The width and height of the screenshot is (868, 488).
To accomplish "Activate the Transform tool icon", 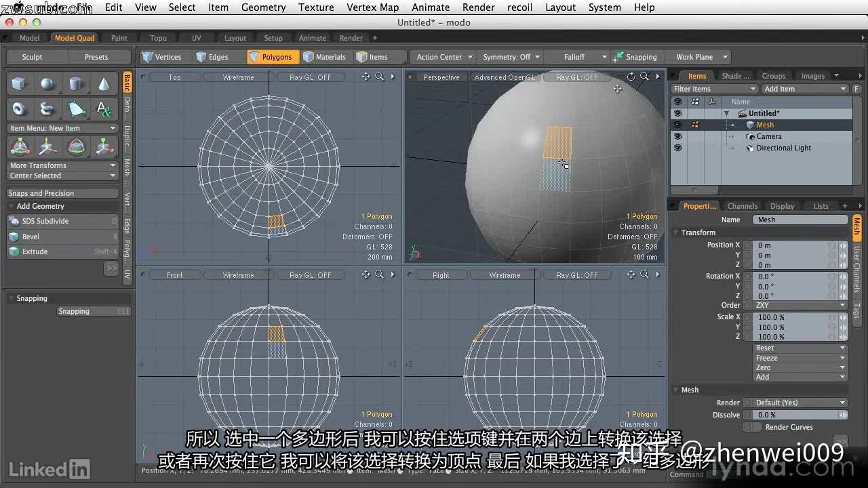I will pyautogui.click(x=19, y=146).
